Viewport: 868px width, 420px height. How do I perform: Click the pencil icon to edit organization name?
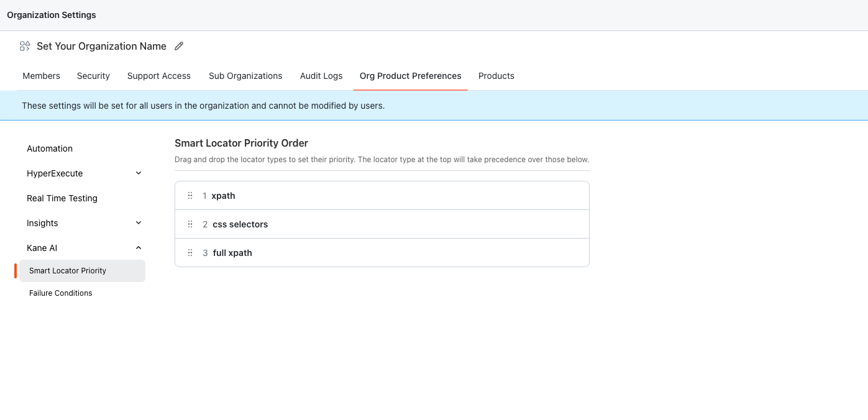179,46
